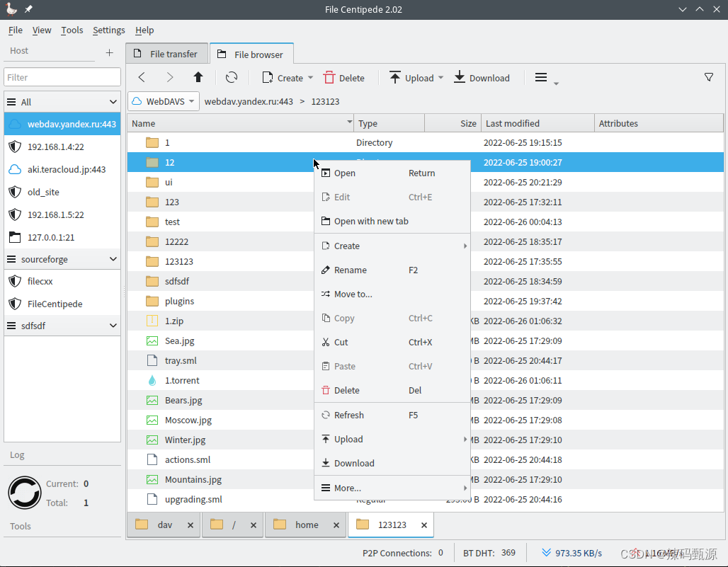Choose Rename in the context menu
The image size is (728, 567).
[x=392, y=270]
